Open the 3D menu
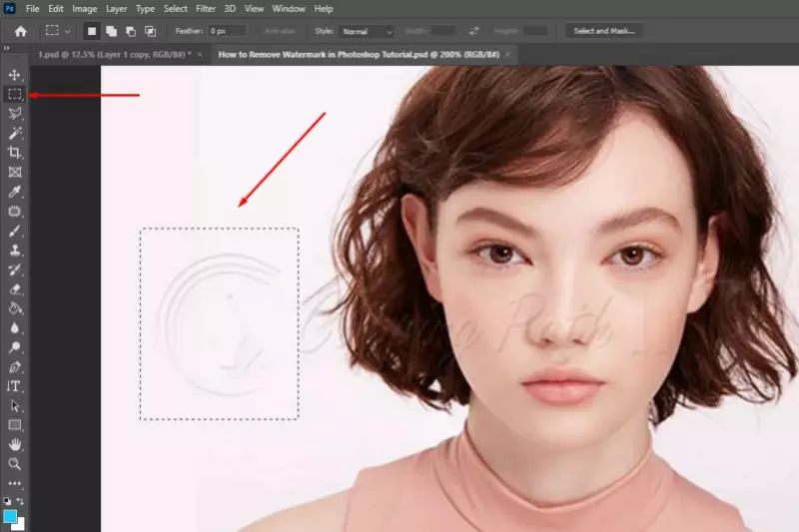This screenshot has height=532, width=799. tap(230, 9)
